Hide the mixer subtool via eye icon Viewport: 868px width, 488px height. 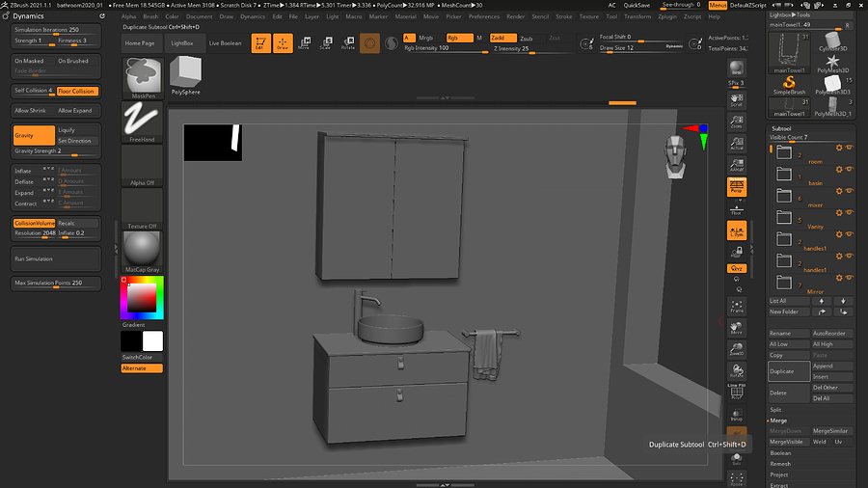[x=849, y=191]
